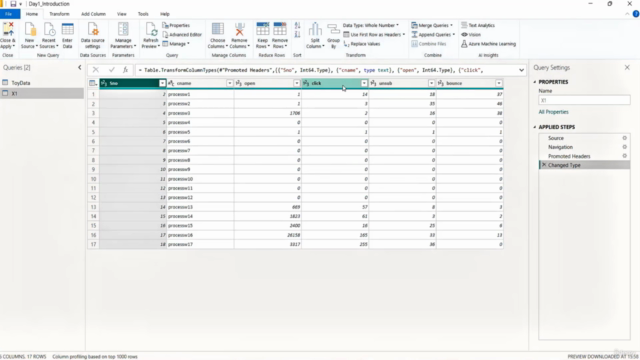Click Refresh Preview icon
The image size is (640, 360).
pyautogui.click(x=151, y=30)
